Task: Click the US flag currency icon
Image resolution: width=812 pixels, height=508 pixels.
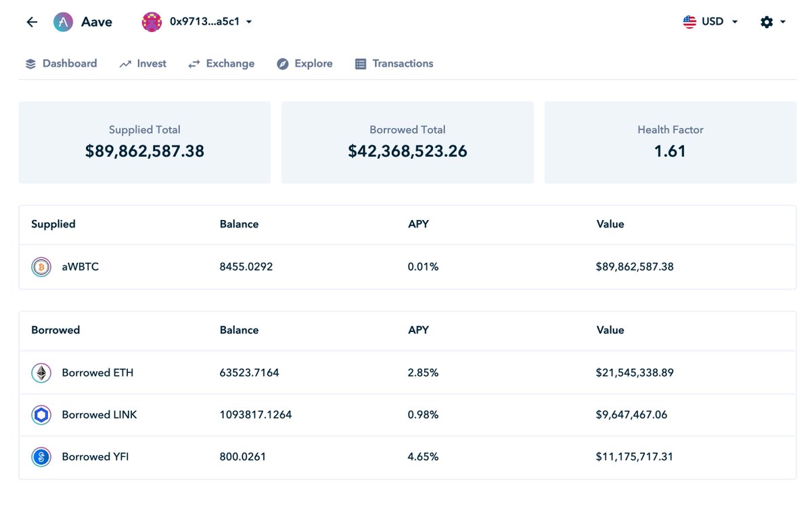Action: [690, 22]
